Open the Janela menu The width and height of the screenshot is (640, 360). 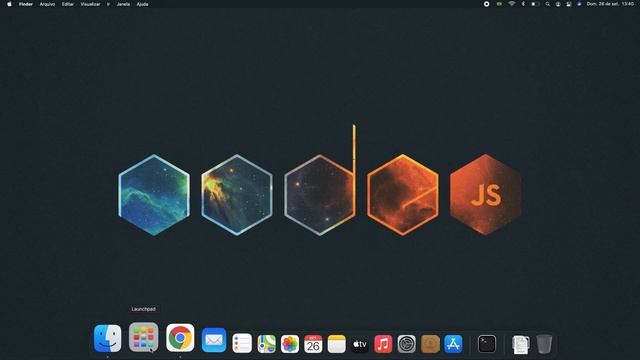coord(123,4)
